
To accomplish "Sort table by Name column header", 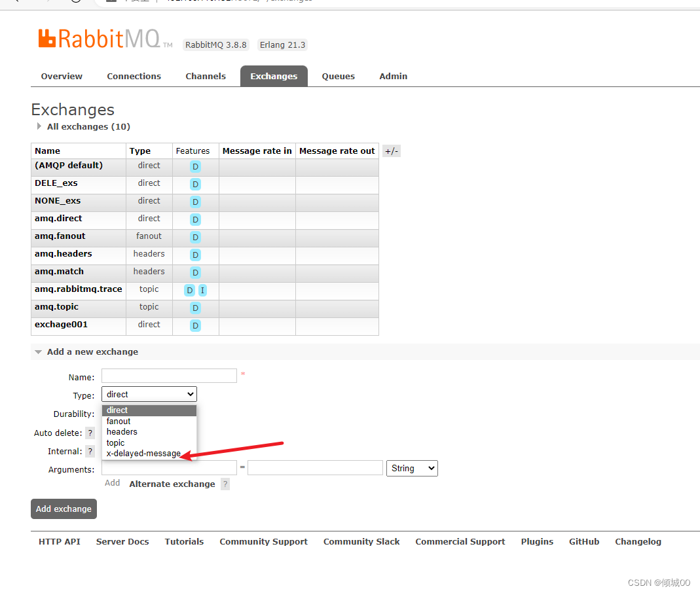I will pos(47,151).
